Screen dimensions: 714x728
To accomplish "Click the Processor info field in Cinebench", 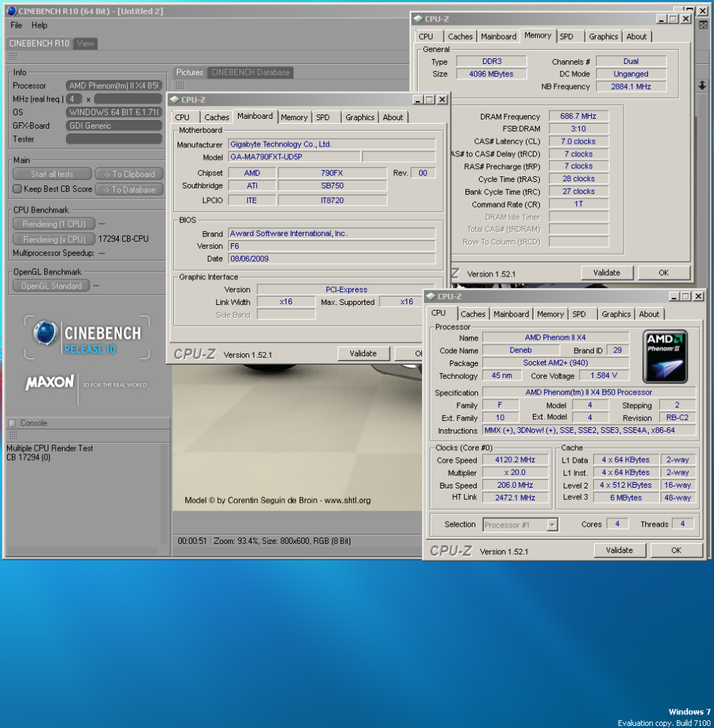I will point(114,85).
